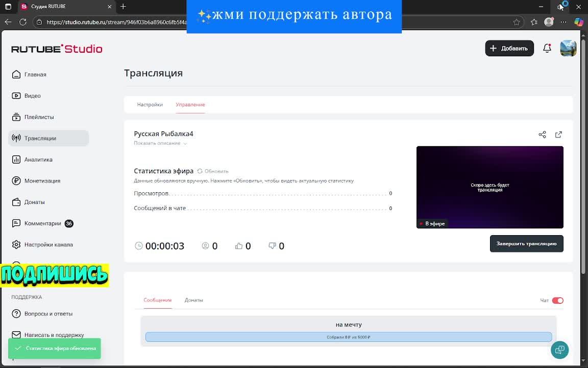This screenshot has width=588, height=368.
Task: Open the Главная sidebar section
Action: tap(29, 74)
